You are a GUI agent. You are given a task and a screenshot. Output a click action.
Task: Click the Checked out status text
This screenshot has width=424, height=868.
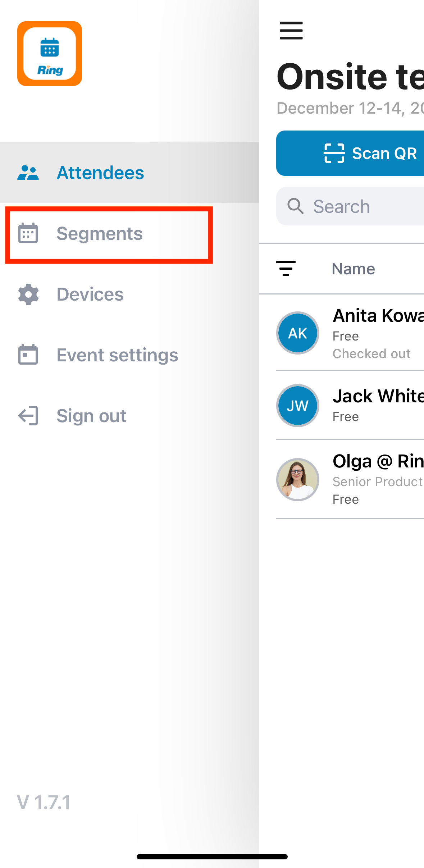tap(371, 354)
